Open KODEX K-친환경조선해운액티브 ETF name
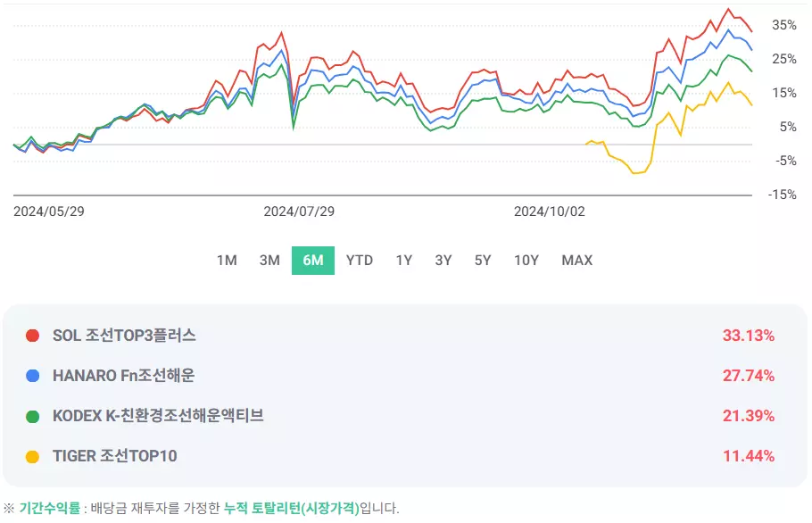812x523 pixels. 158,416
